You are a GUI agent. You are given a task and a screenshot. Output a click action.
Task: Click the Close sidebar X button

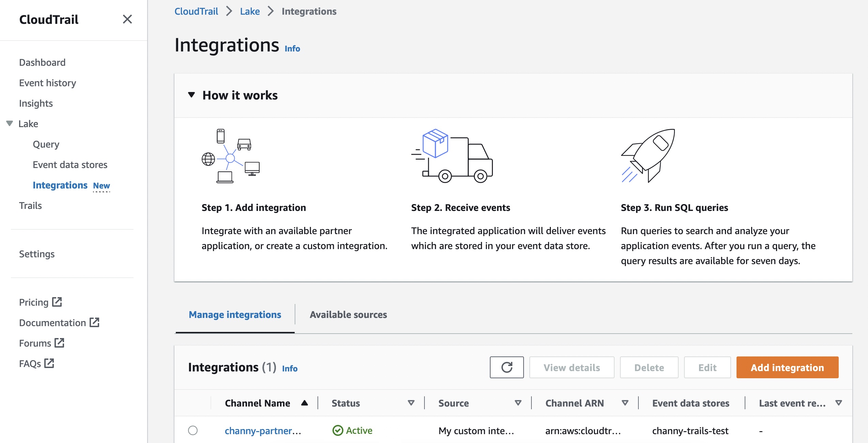pyautogui.click(x=127, y=19)
